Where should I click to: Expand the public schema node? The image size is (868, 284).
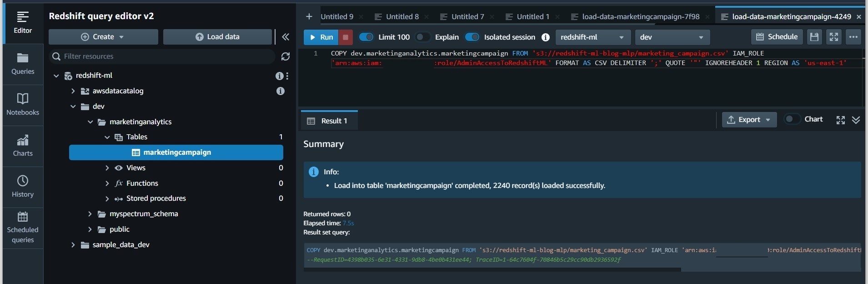[x=90, y=229]
